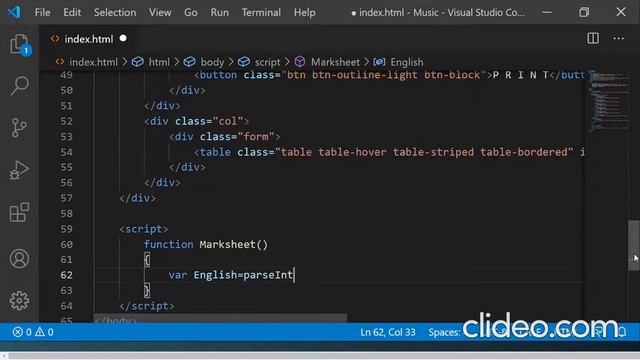Screen dimensions: 640x360
Task: Open the Search view icon
Action: coord(19,85)
